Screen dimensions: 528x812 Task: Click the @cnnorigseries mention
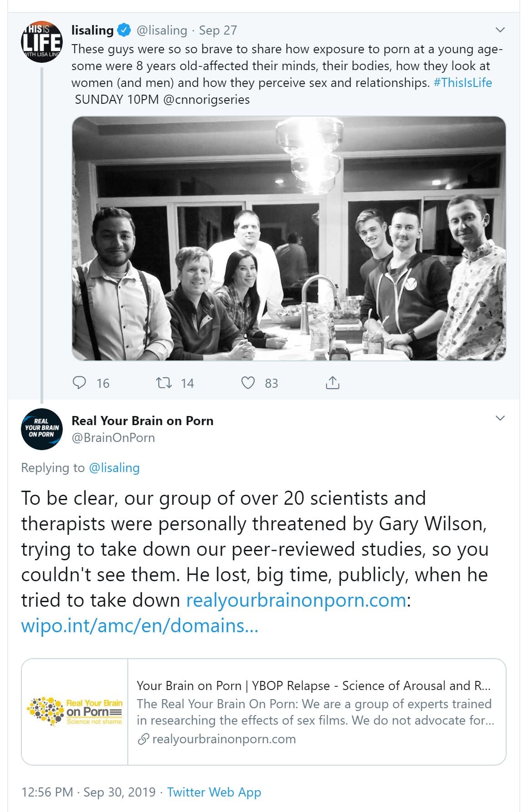206,100
